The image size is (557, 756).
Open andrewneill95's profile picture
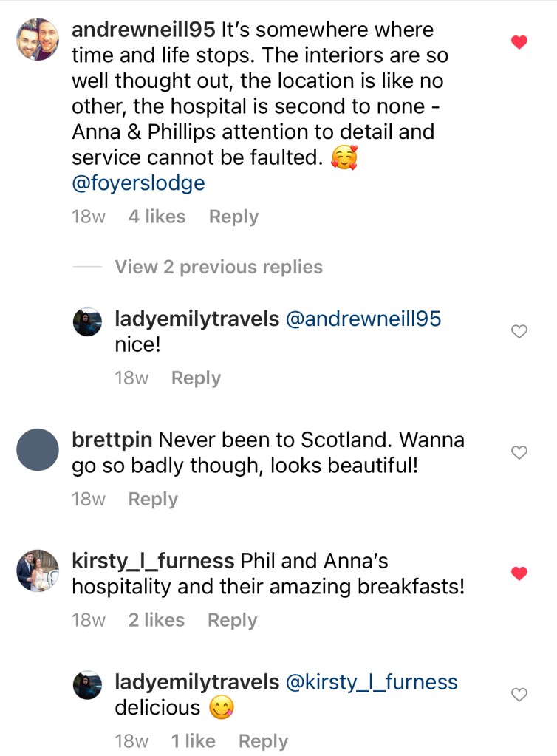[37, 39]
